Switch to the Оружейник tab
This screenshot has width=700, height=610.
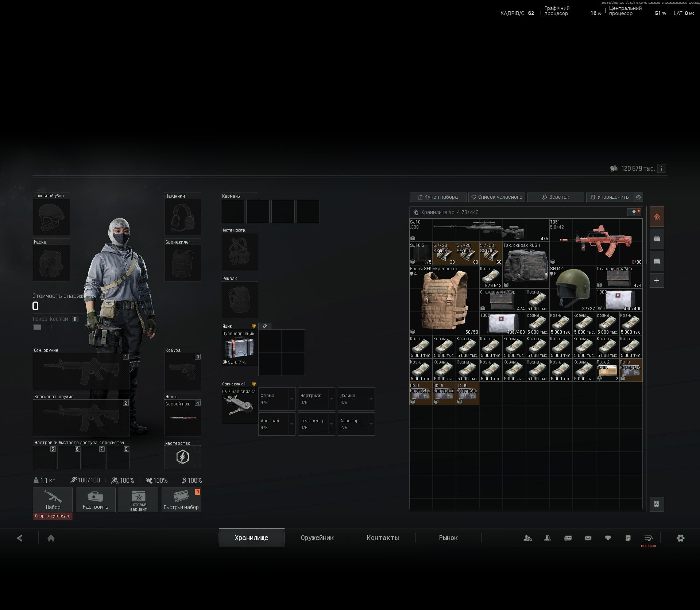click(x=317, y=538)
